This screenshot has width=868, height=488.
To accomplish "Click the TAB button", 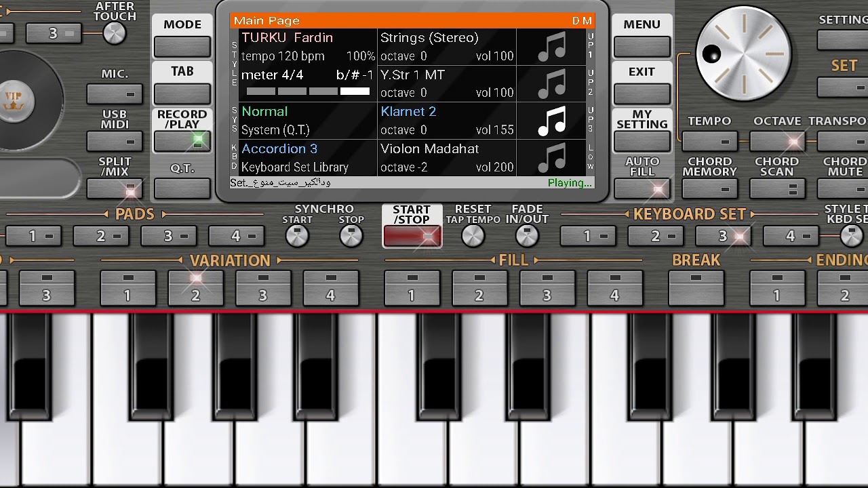I will tap(182, 94).
